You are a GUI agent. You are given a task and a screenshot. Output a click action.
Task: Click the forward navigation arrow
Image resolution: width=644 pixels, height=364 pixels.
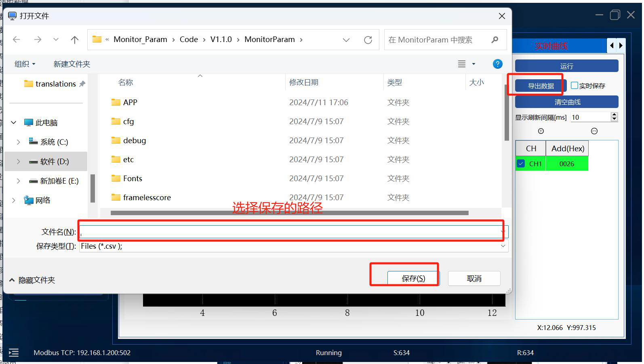point(38,40)
